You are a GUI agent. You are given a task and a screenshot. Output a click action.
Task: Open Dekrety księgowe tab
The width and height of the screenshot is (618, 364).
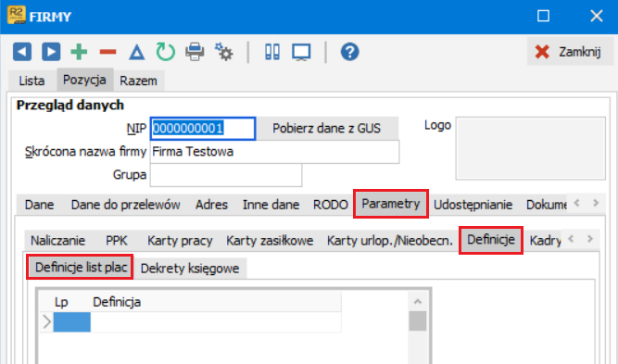(x=190, y=269)
